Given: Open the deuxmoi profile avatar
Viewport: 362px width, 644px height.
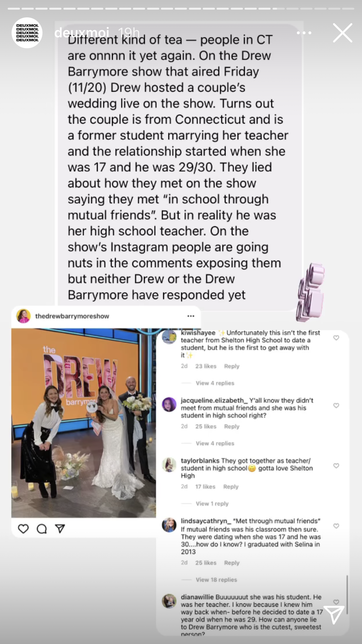Looking at the screenshot, I should pos(27,33).
